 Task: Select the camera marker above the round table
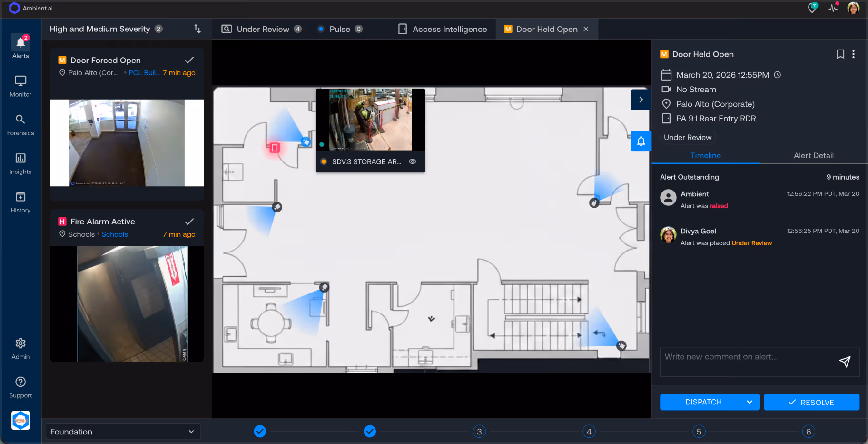pos(325,287)
